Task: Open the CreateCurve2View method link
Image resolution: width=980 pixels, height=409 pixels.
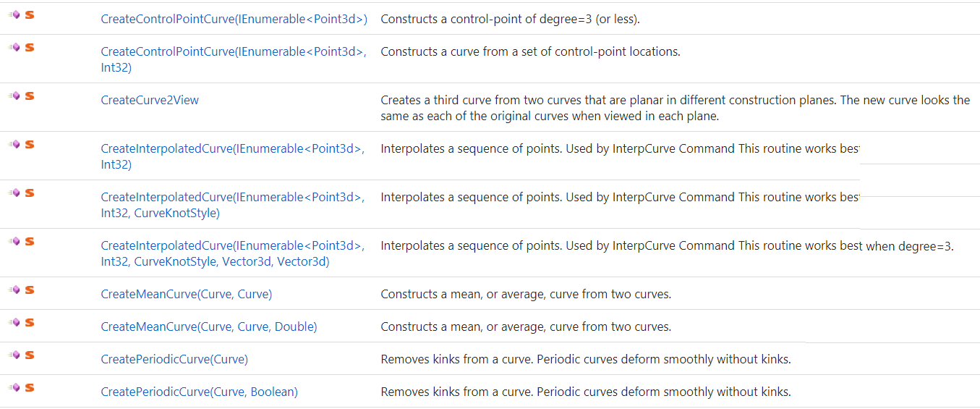Action: 150,100
